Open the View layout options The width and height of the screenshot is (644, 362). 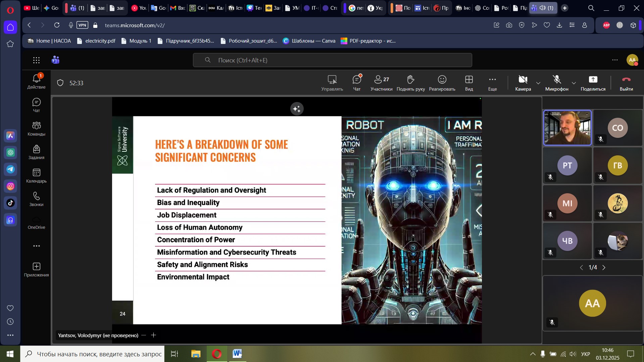click(469, 83)
